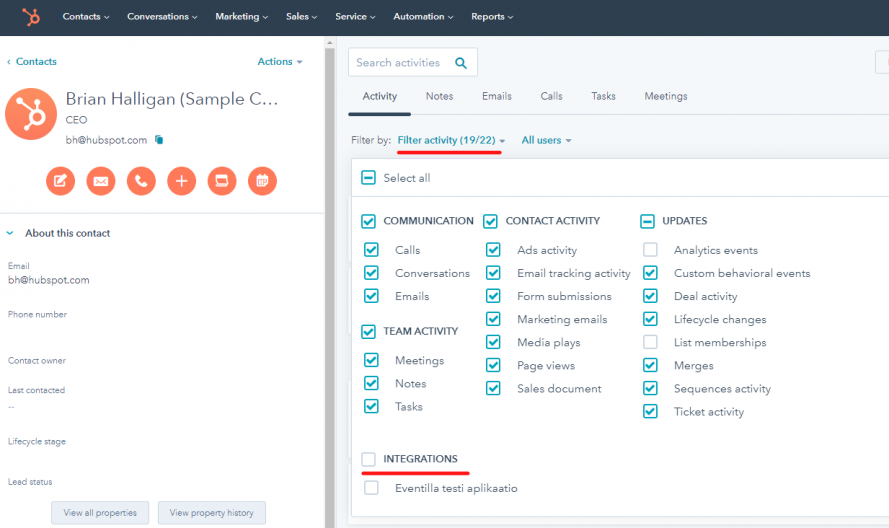Uncheck the Page views checkbox
889x528 pixels.
pos(493,365)
